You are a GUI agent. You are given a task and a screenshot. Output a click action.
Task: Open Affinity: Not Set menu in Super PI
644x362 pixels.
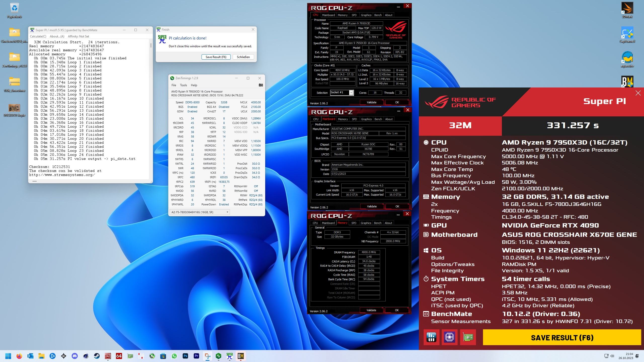78,36
